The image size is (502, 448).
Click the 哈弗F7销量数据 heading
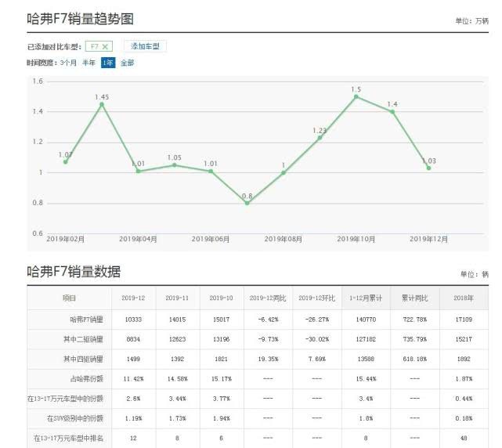74,272
